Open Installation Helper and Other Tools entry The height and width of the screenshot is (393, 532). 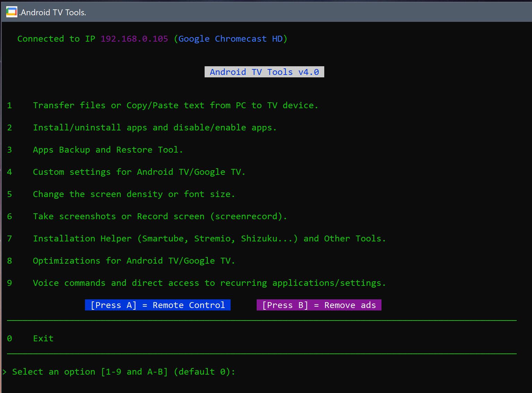tap(209, 239)
